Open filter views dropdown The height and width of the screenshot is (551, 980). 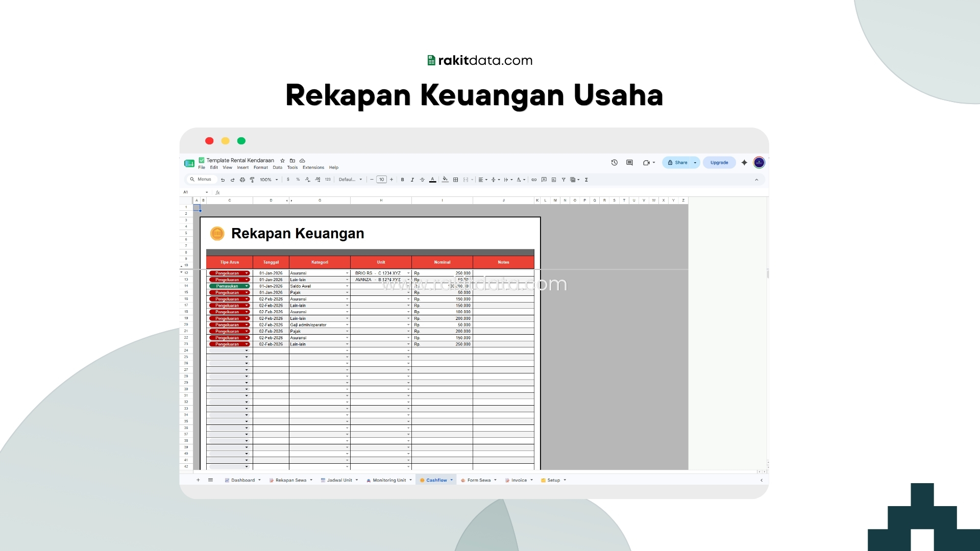point(575,180)
